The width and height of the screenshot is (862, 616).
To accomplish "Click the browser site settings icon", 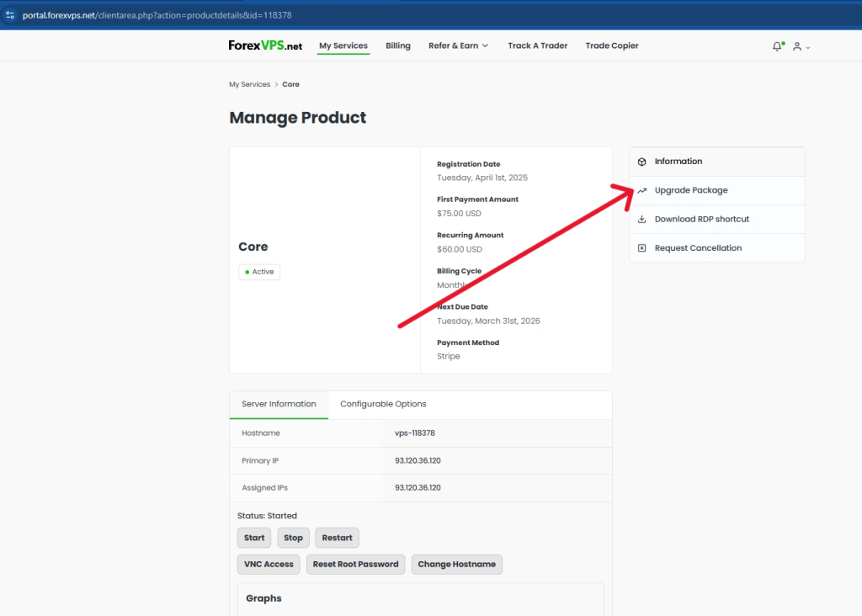I will pos(10,16).
